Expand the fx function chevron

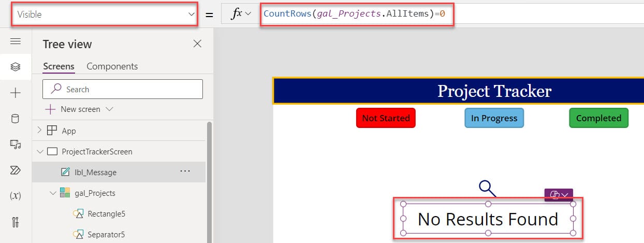click(x=248, y=14)
